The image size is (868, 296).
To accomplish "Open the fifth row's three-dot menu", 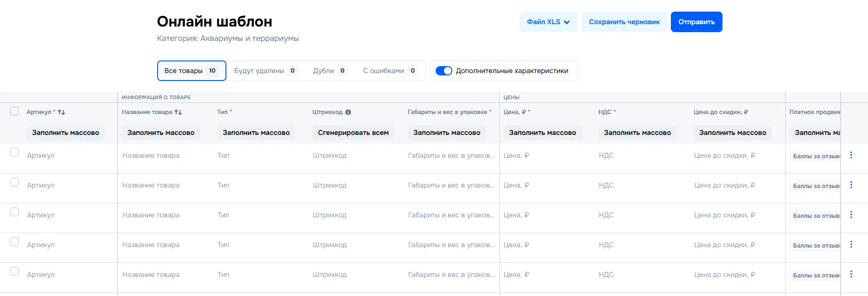I will click(851, 275).
